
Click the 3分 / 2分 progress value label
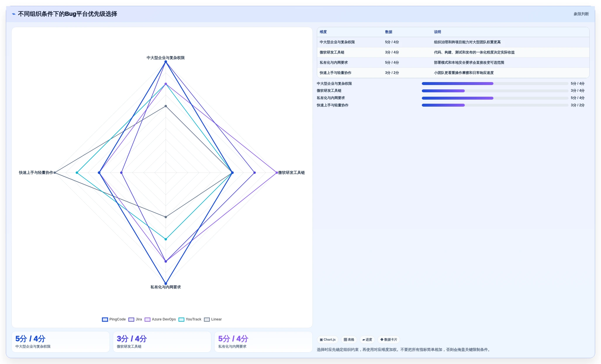click(x=578, y=105)
